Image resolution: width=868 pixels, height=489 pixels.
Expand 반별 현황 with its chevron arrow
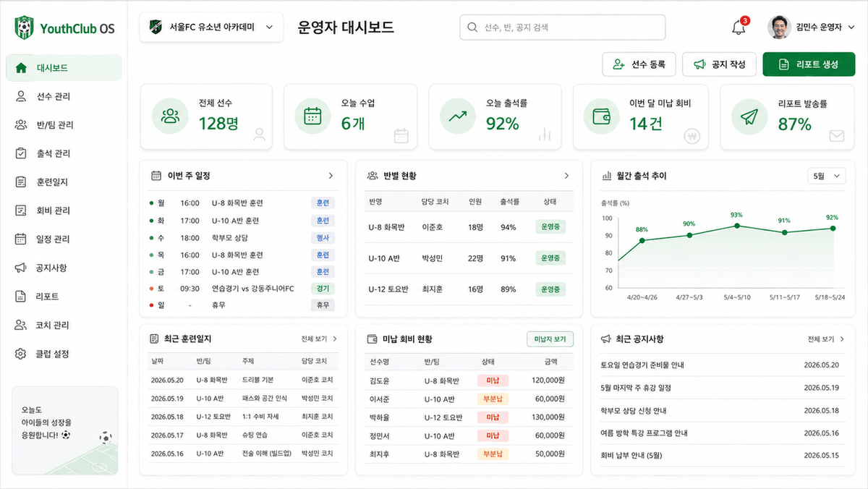(x=566, y=176)
